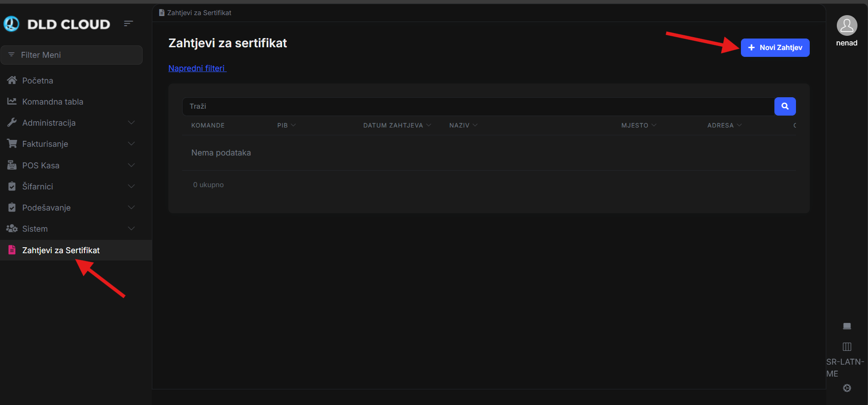
Task: Focus the Traži search field
Action: [478, 106]
